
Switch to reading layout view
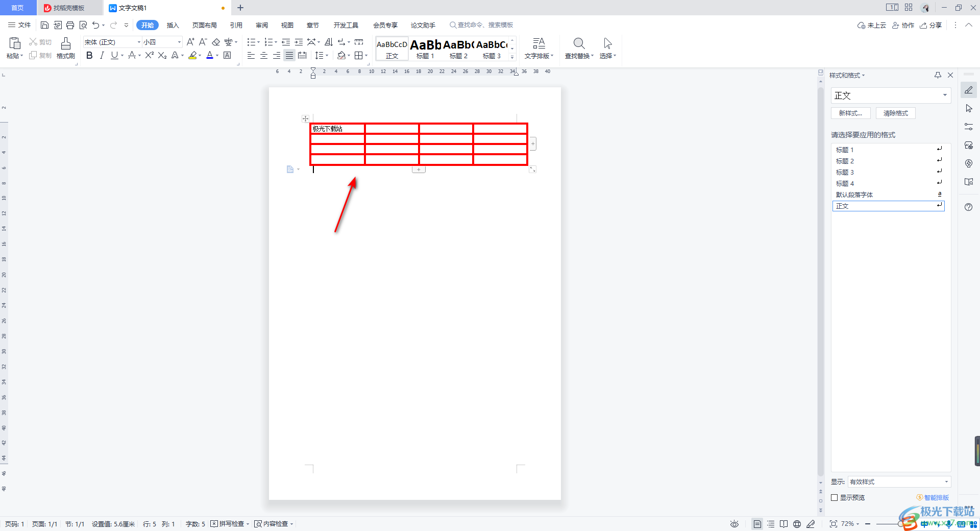pyautogui.click(x=783, y=524)
